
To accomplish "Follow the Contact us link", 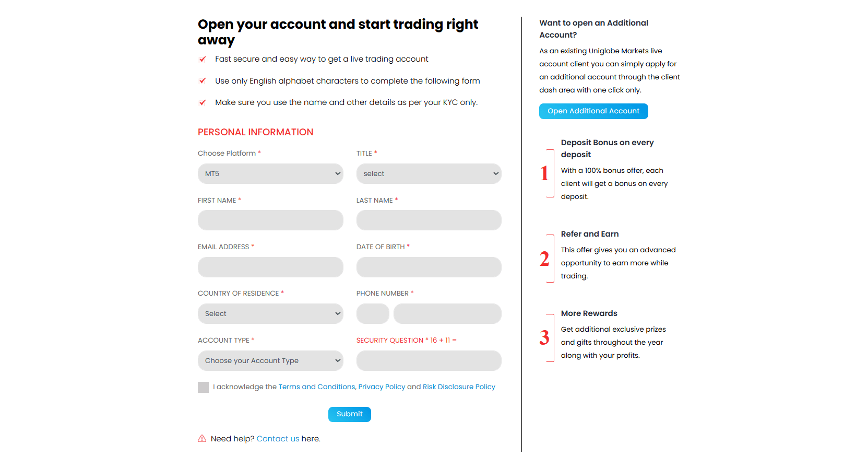I will pyautogui.click(x=278, y=439).
